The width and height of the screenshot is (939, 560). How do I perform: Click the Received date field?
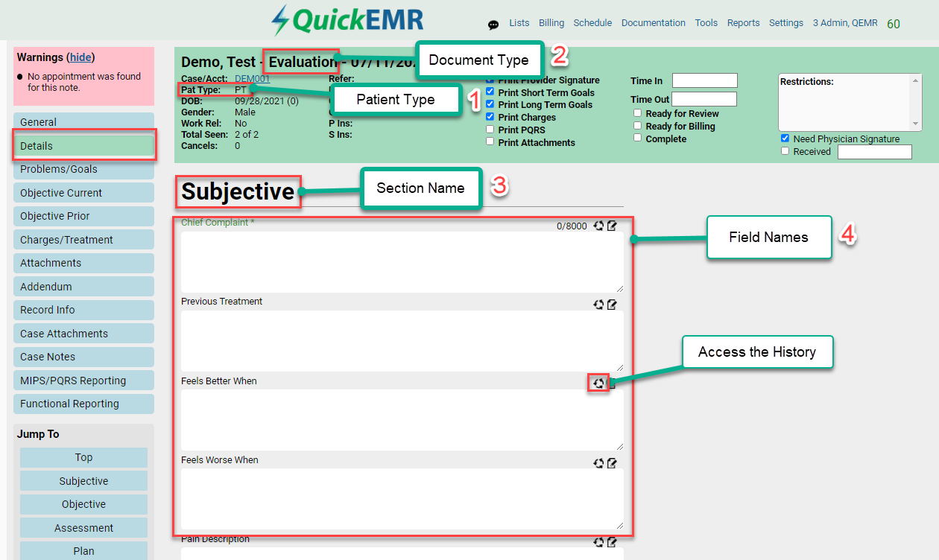(x=875, y=152)
